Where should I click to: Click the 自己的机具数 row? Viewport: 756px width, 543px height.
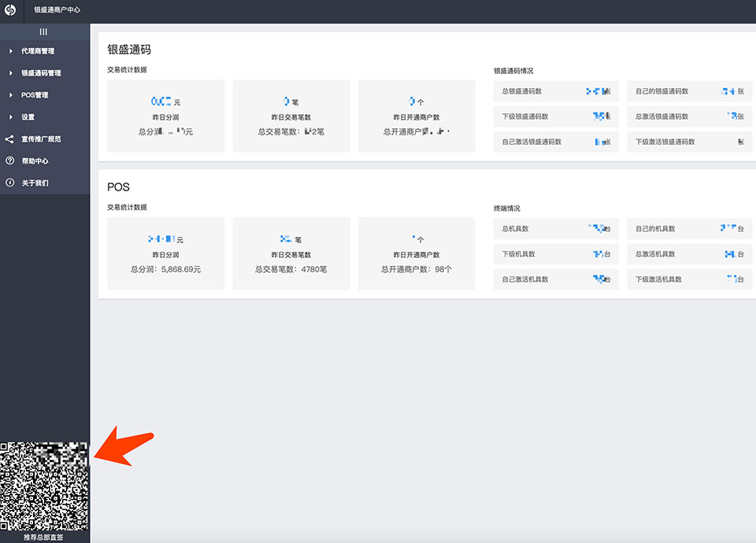(690, 229)
